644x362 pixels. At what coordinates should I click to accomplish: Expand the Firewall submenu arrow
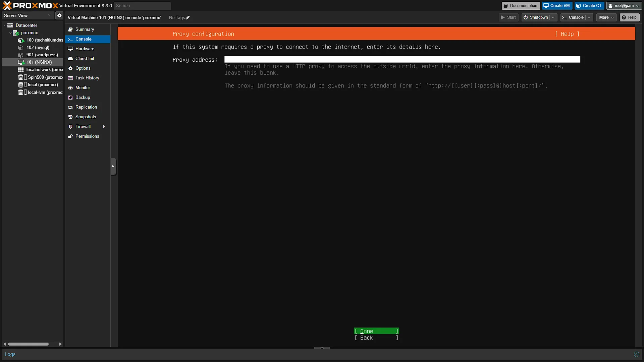click(104, 126)
